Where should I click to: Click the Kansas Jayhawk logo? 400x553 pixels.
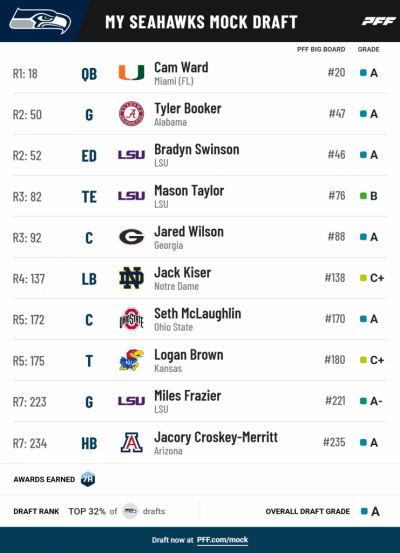(131, 360)
